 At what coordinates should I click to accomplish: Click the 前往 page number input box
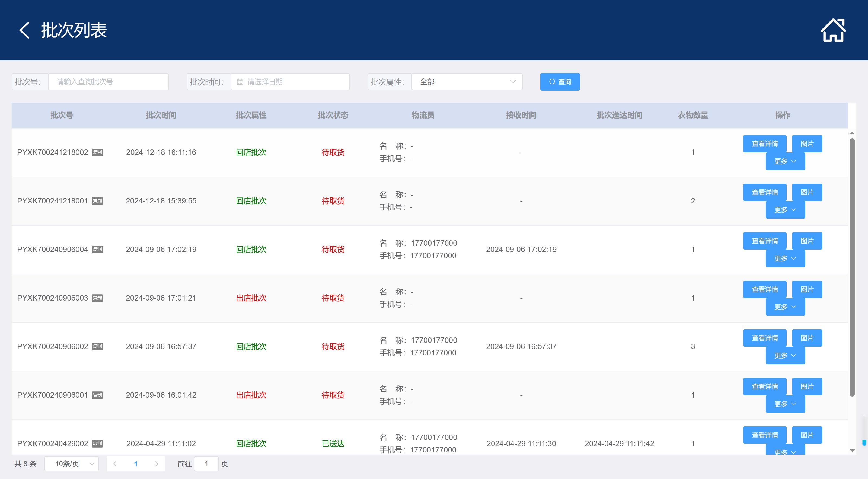pos(206,464)
